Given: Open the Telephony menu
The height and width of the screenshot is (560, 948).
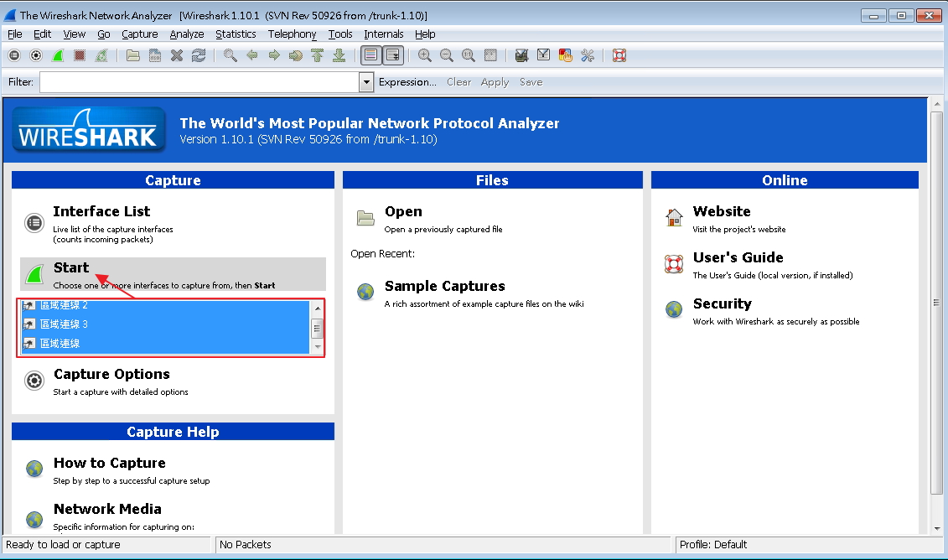Looking at the screenshot, I should coord(292,34).
